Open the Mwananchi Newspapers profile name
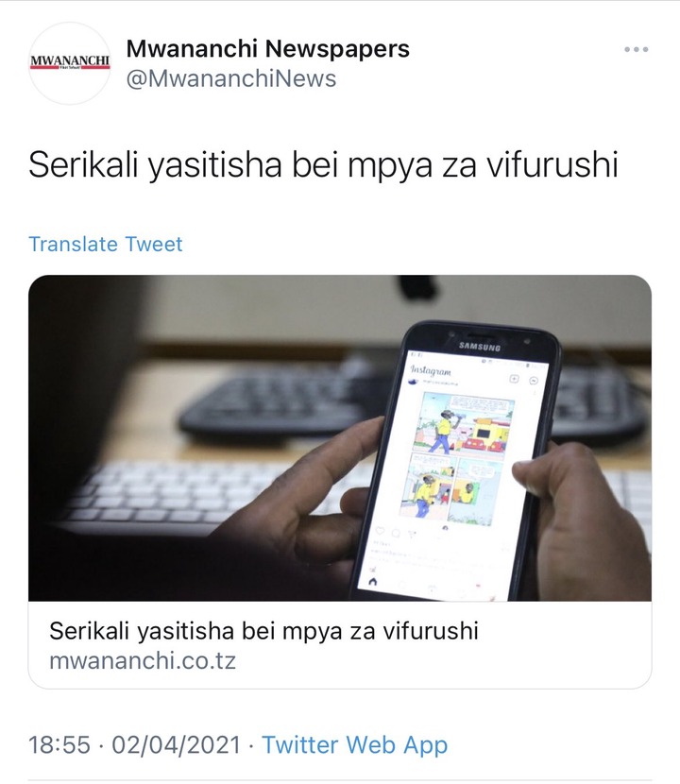The width and height of the screenshot is (680, 784). (268, 48)
